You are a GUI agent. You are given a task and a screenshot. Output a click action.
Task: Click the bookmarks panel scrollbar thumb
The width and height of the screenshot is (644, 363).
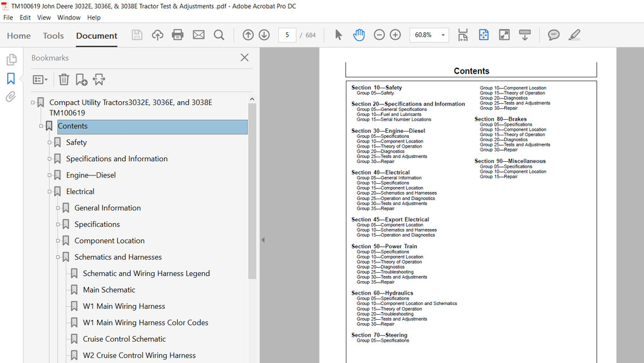coord(252,191)
